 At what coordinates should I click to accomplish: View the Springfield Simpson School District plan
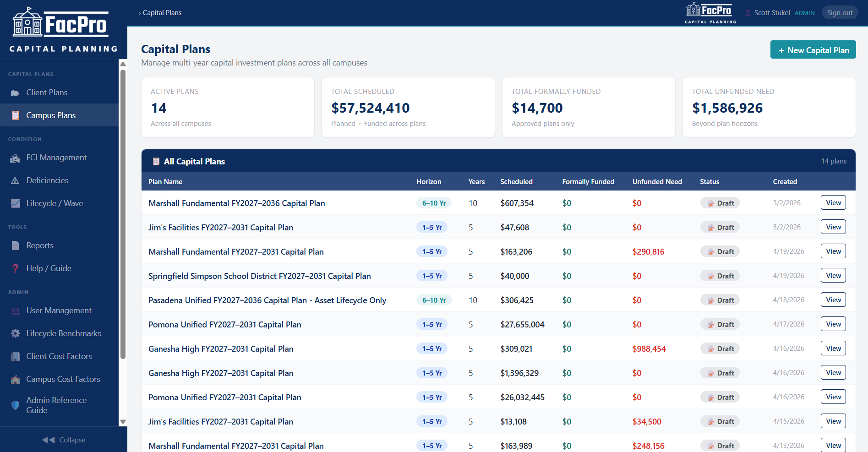coord(833,276)
